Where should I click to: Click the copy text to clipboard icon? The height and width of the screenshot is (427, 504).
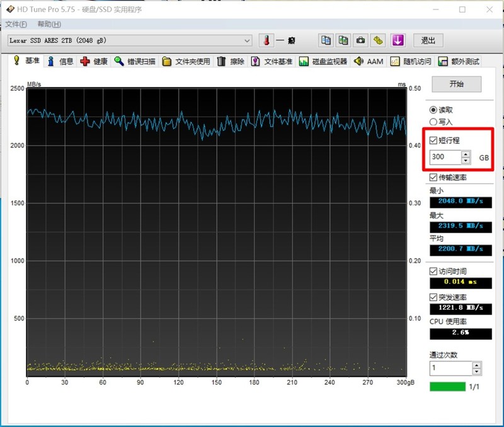pos(326,40)
